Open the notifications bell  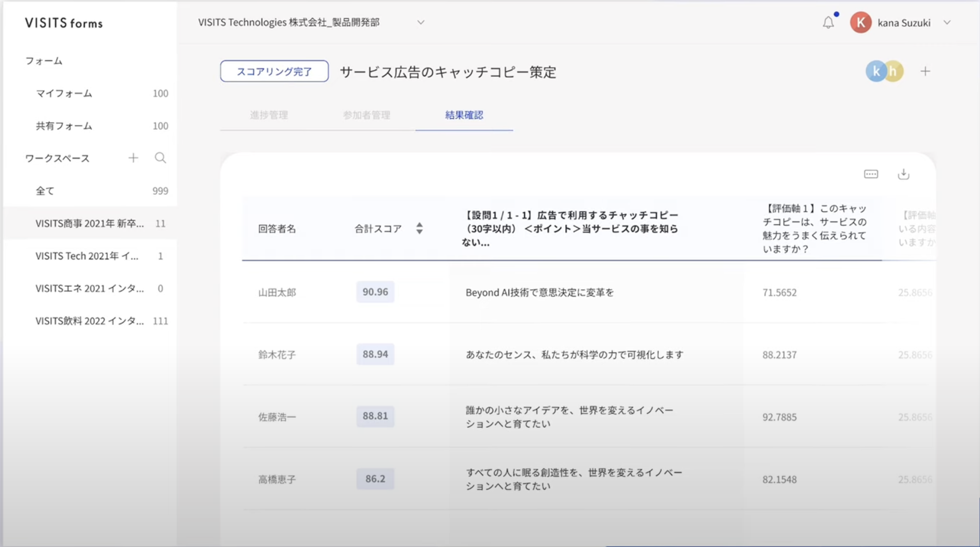(828, 22)
